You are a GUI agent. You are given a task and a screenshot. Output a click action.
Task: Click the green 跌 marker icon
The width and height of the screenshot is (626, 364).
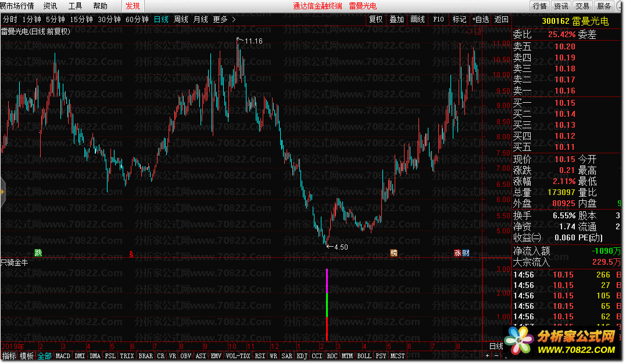[38, 253]
